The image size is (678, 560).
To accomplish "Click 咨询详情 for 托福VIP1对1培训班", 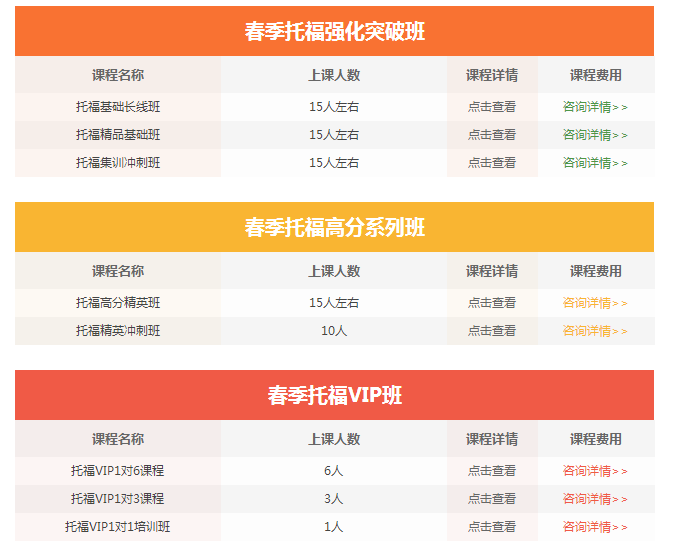I will click(x=595, y=527).
